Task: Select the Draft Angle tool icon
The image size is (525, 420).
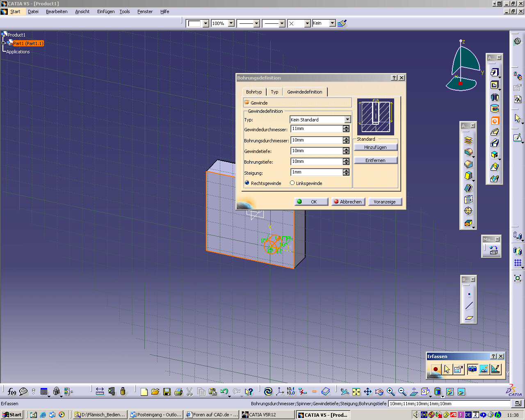Action: tap(468, 176)
